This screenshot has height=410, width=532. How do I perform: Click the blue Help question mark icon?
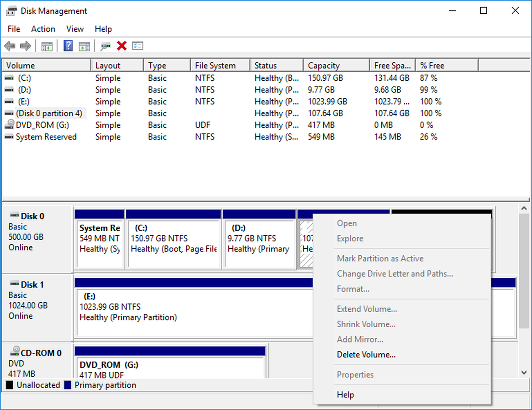coord(68,46)
